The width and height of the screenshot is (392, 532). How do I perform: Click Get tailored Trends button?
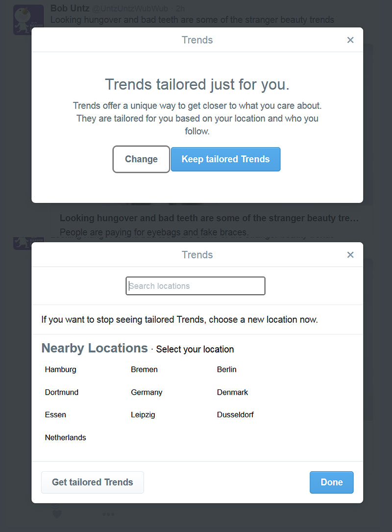92,482
